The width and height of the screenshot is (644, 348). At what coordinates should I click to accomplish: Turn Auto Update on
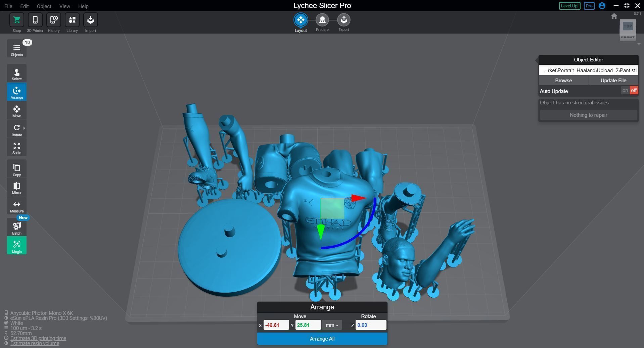pyautogui.click(x=625, y=91)
